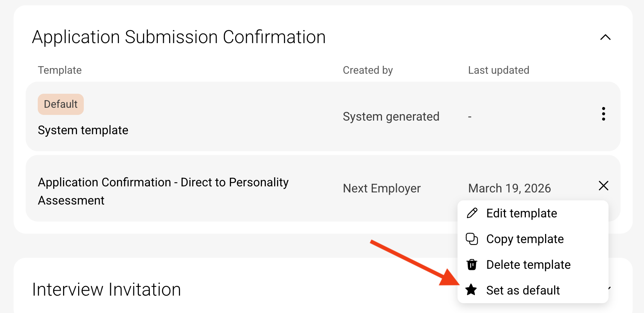Screen dimensions: 644x313
Task: Select Edit template menu entry
Action: (x=521, y=213)
